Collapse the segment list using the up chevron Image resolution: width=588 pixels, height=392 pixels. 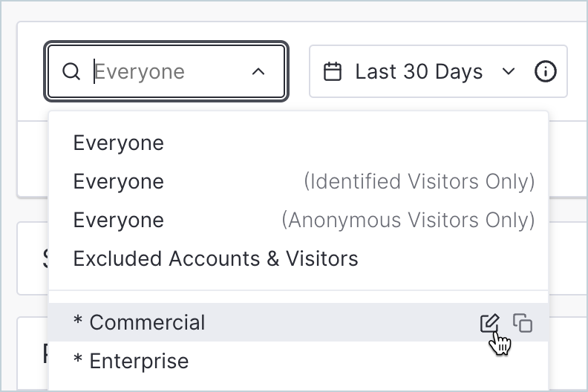click(x=258, y=71)
